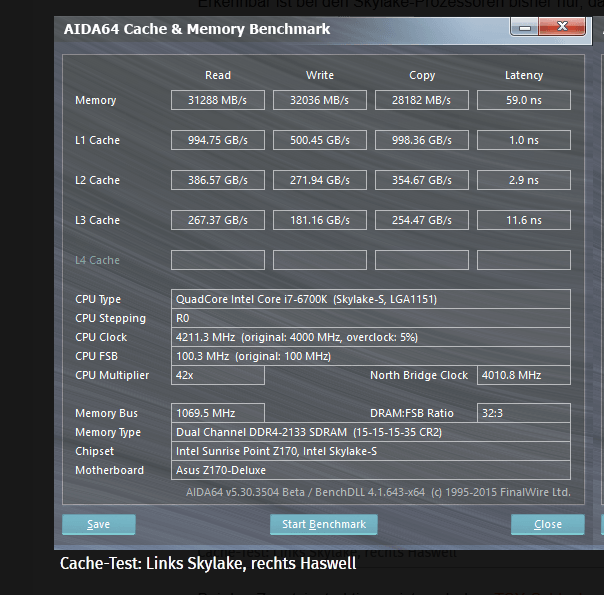Click Chipset Intel Sunrise Point Z170 field
Screen dimensions: 604x595
pos(371,451)
